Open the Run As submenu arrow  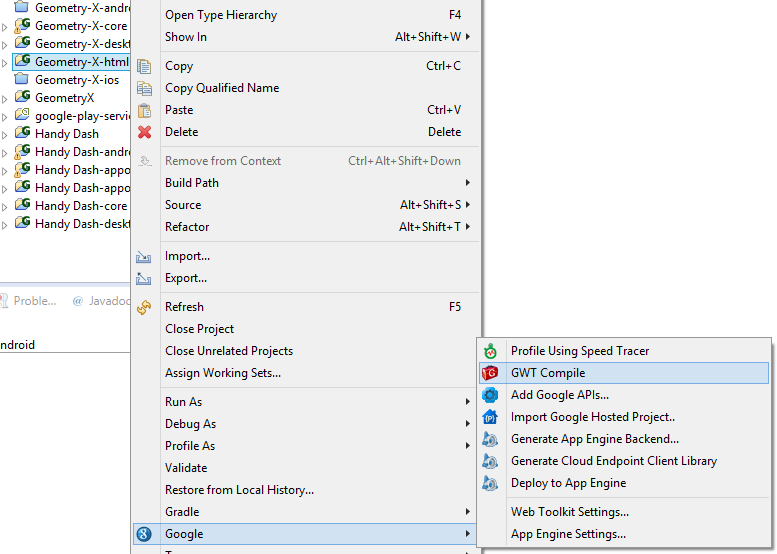click(468, 402)
